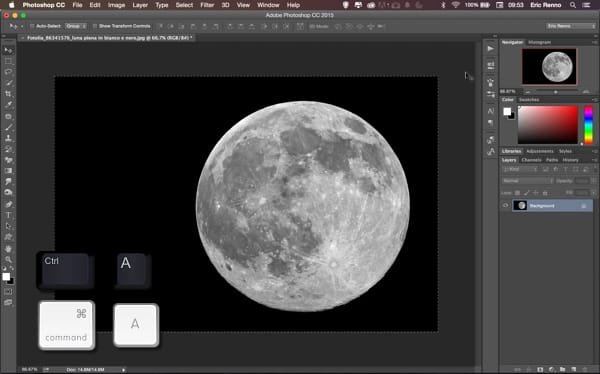Viewport: 600px width, 374px height.
Task: Open the Select menu
Action: pyautogui.click(x=184, y=5)
